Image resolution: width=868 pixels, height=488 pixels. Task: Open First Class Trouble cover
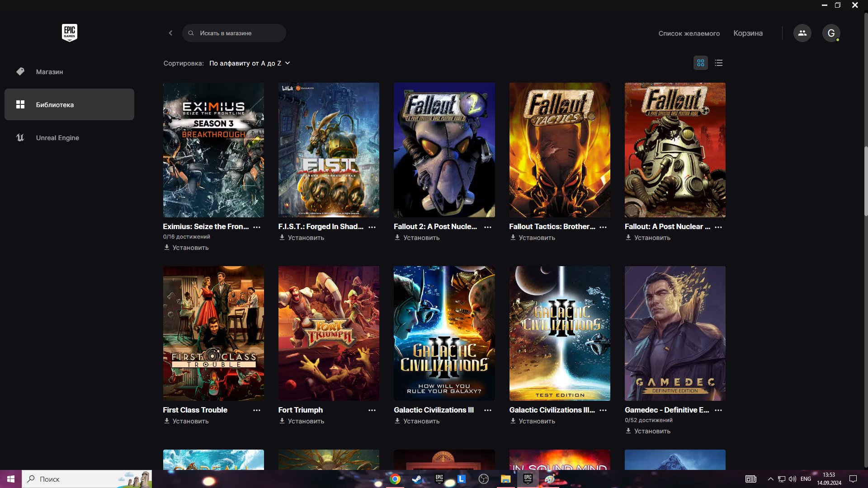click(213, 333)
